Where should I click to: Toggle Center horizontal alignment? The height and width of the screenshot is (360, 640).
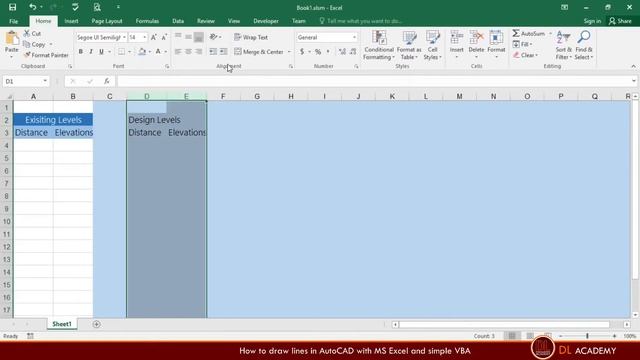click(x=188, y=51)
